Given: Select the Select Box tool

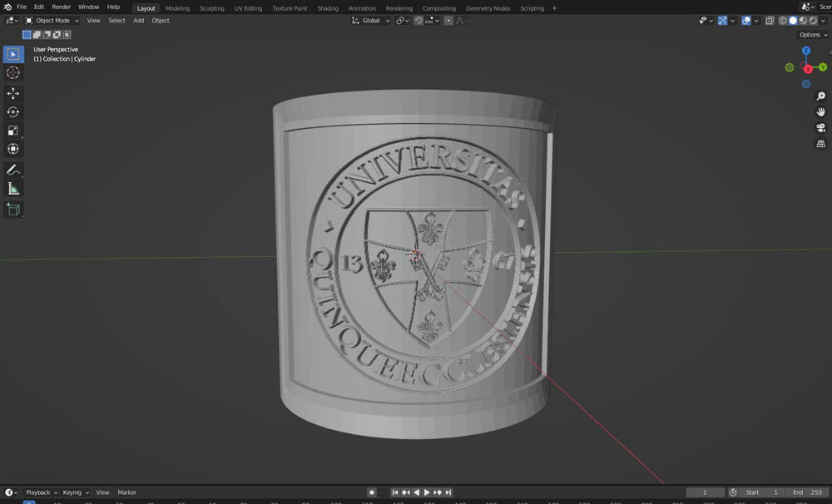Looking at the screenshot, I should [13, 54].
